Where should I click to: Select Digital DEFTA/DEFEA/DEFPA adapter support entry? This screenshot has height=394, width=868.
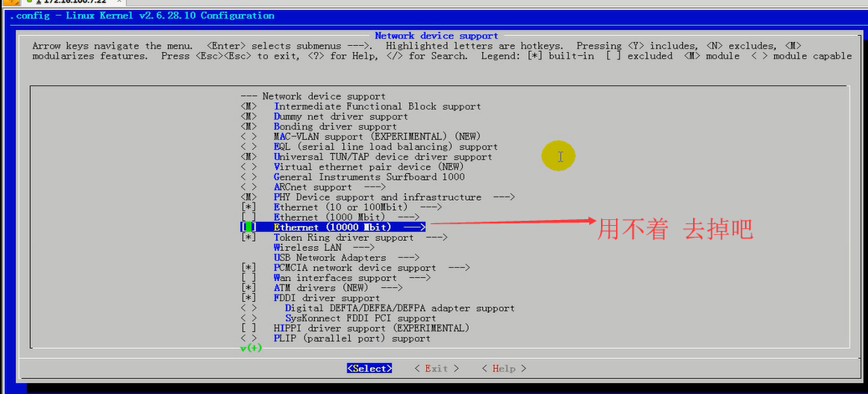pos(399,308)
